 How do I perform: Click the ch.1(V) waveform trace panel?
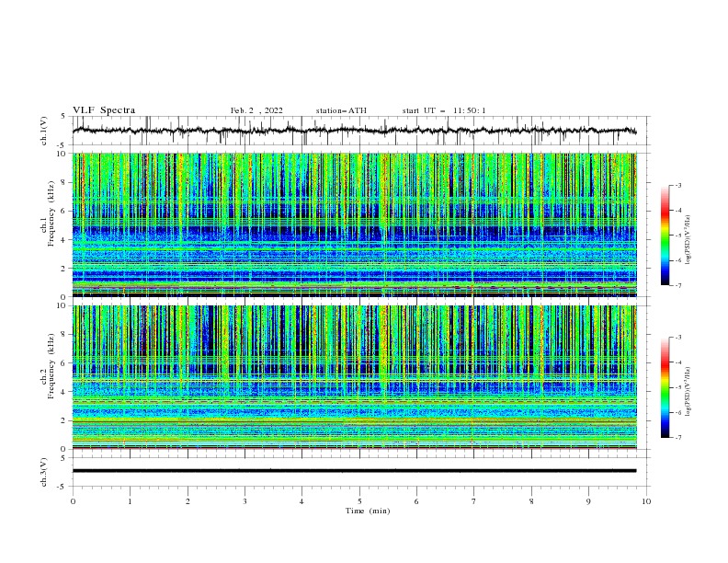(361, 131)
